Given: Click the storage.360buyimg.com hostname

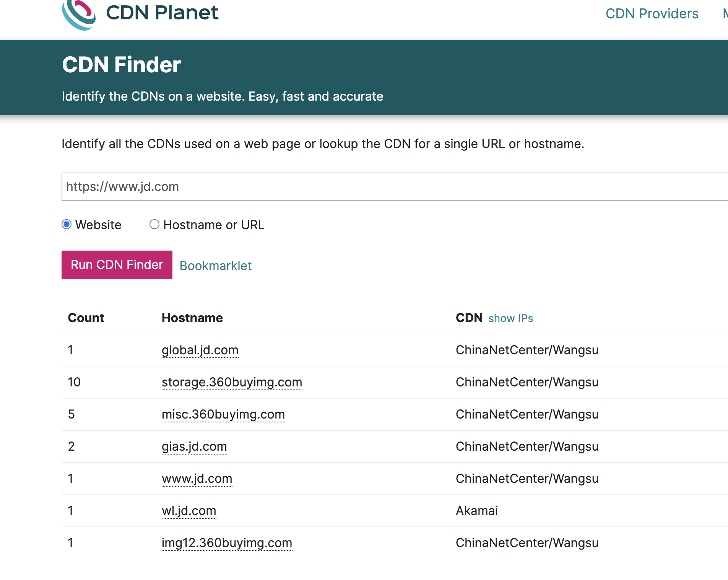Looking at the screenshot, I should point(232,382).
